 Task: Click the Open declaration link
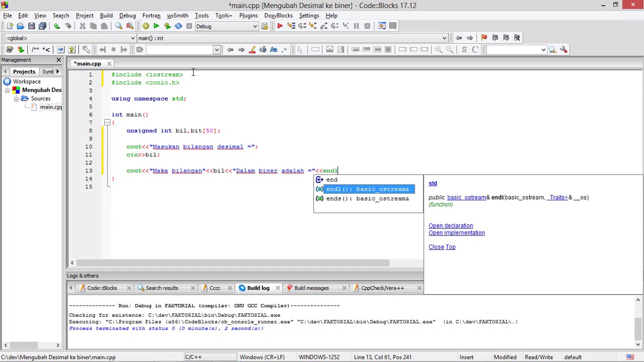(x=451, y=226)
